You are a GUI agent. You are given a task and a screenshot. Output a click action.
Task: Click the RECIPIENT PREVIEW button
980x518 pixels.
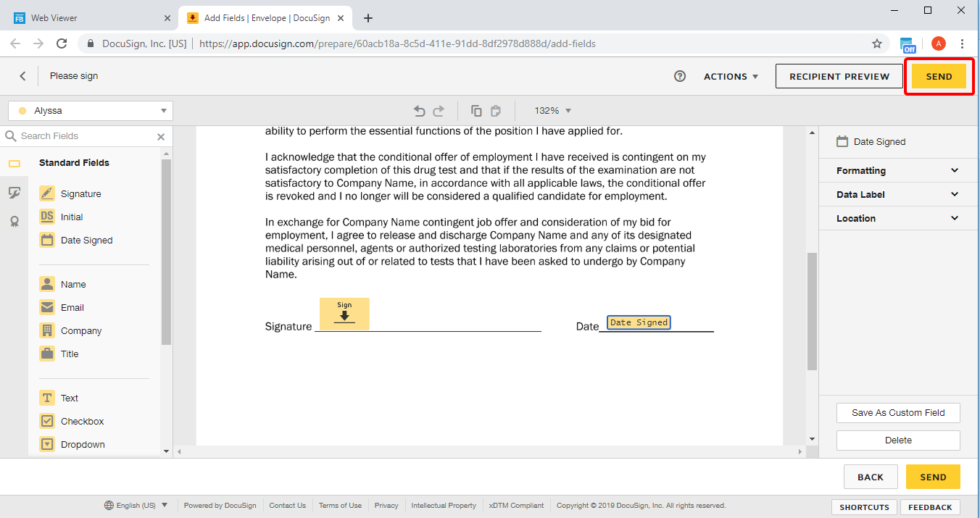839,76
